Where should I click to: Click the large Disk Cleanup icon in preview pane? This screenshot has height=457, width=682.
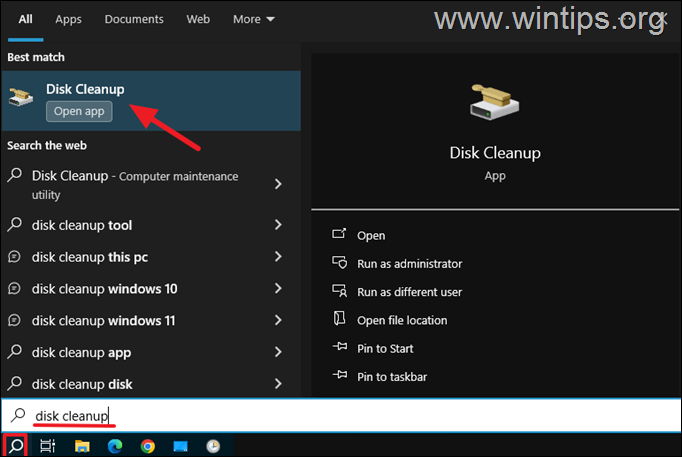coord(495,103)
